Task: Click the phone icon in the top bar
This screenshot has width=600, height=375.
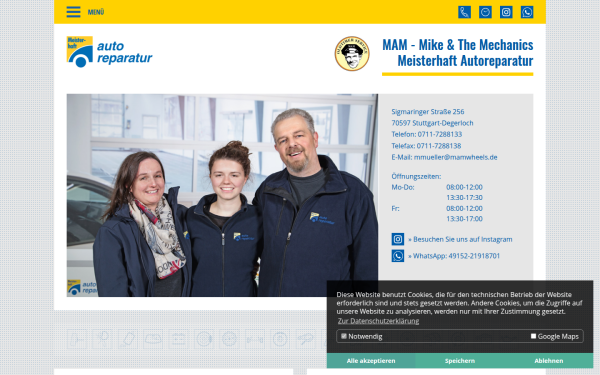Action: [464, 12]
